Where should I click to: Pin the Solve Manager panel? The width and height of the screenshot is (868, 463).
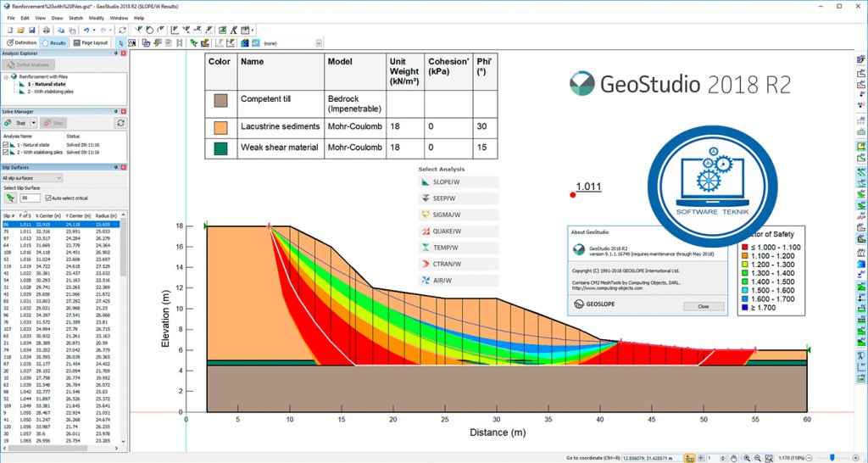click(115, 111)
